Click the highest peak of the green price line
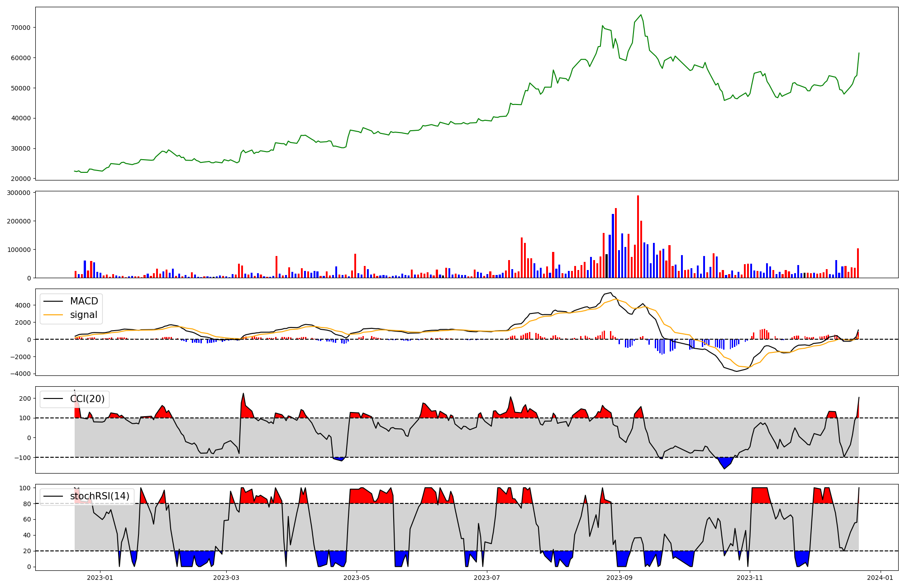Screen dimensions: 905x588 pyautogui.click(x=641, y=15)
